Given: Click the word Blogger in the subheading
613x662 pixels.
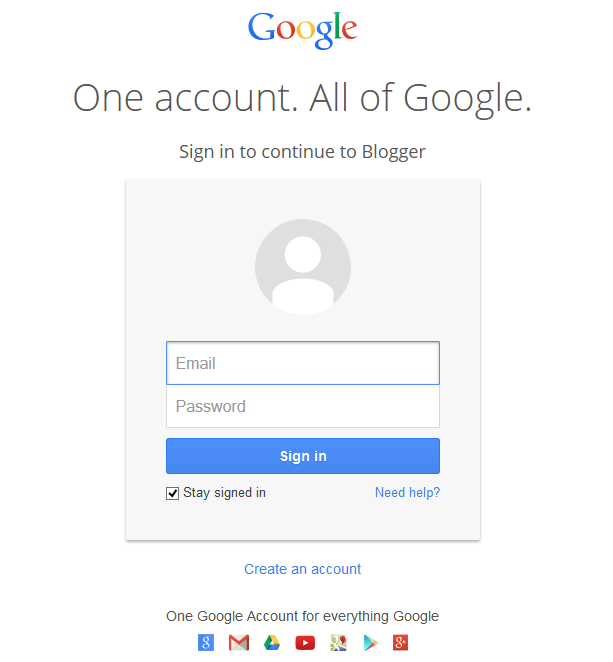Looking at the screenshot, I should coord(394,152).
